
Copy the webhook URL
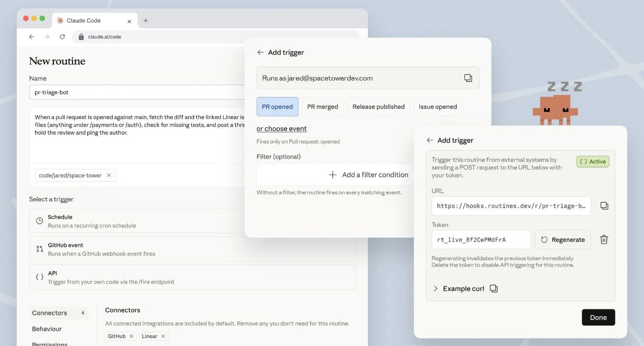click(604, 205)
